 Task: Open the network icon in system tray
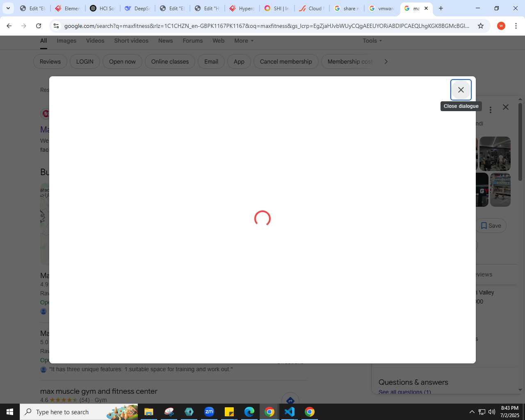point(482,412)
